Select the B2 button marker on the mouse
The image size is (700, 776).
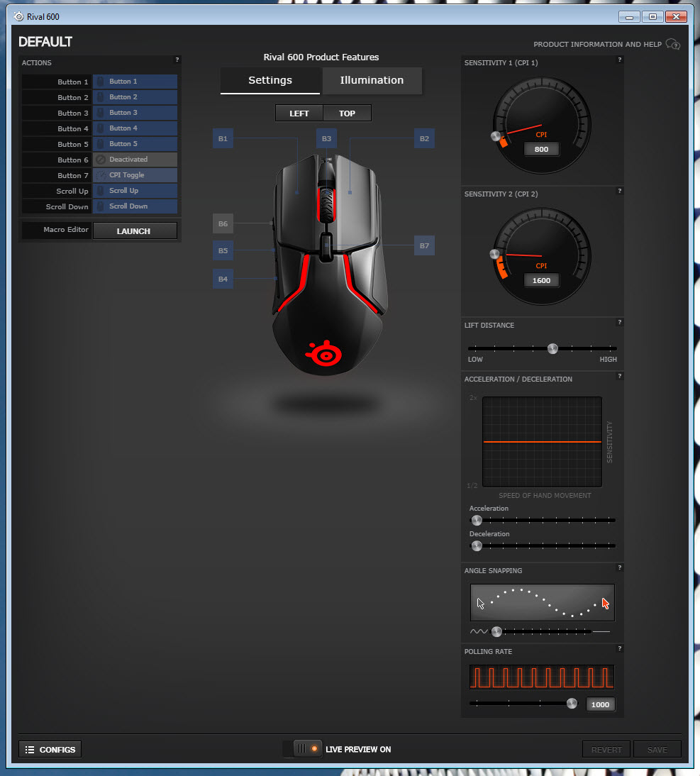(424, 138)
